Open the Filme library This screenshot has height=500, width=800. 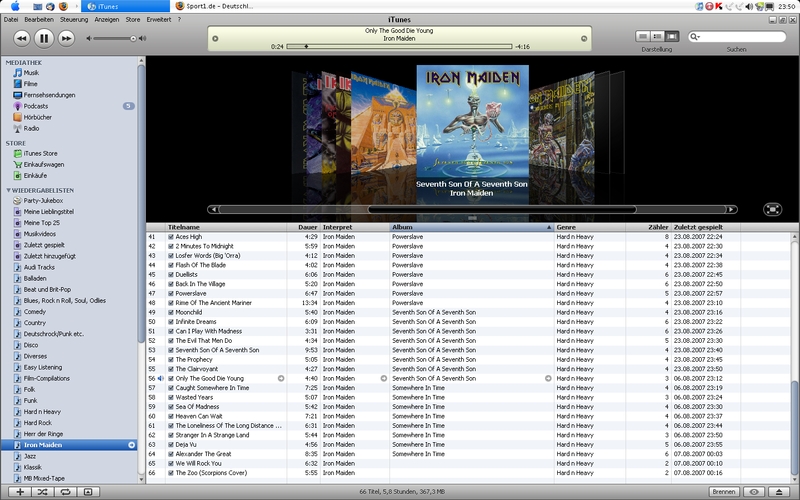tap(30, 84)
